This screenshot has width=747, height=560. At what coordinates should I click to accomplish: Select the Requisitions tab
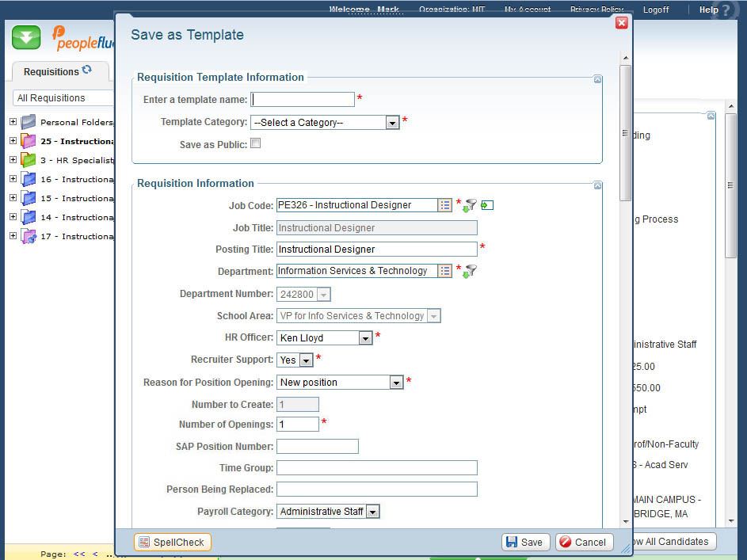tap(51, 72)
